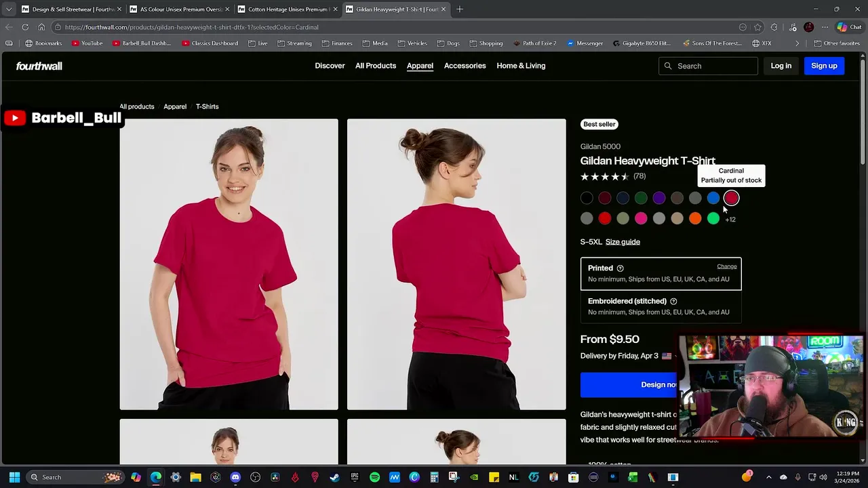Open the tab search chevron at top left
868x488 pixels.
[9, 9]
